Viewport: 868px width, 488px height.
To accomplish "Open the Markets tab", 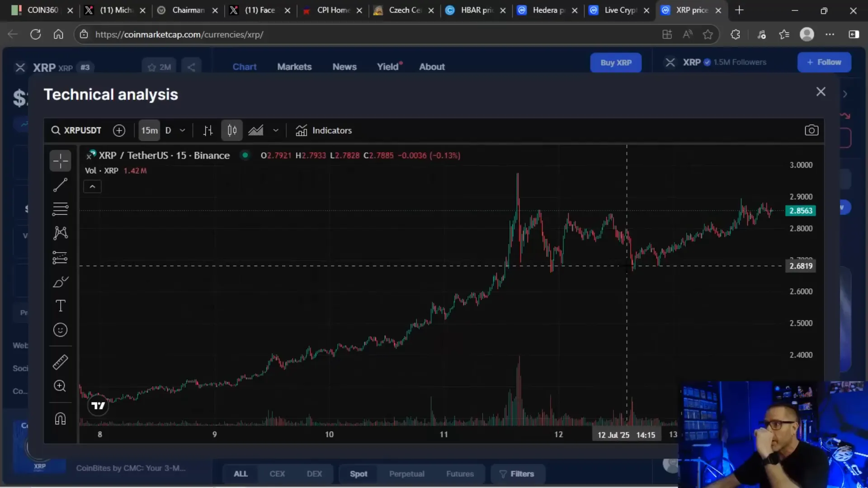I will click(x=294, y=67).
